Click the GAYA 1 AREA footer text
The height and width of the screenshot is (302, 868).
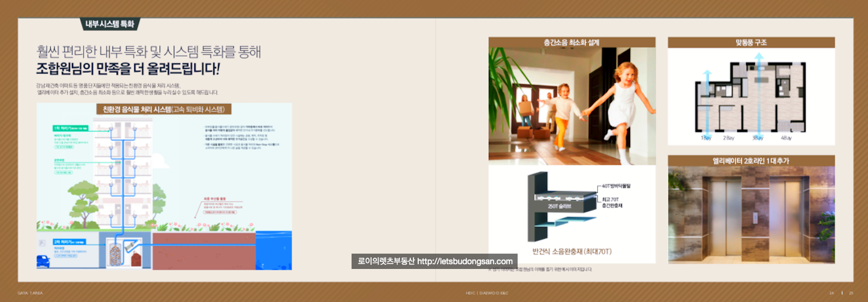click(x=30, y=293)
